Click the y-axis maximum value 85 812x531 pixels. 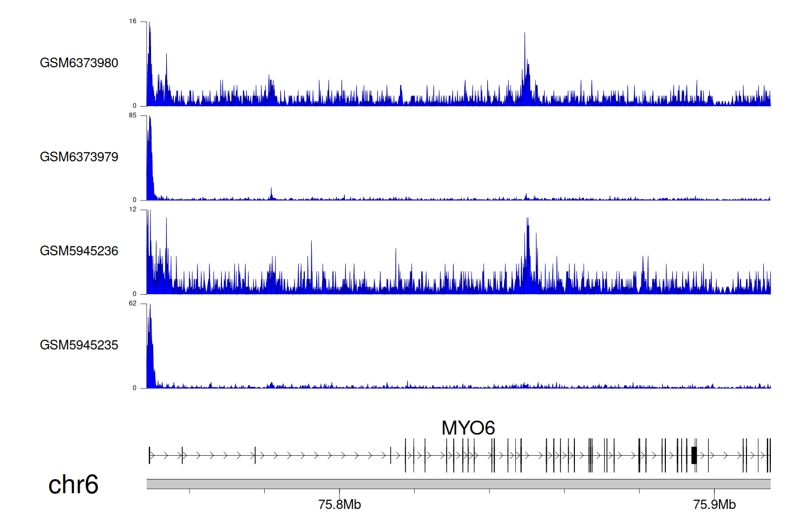tap(133, 115)
